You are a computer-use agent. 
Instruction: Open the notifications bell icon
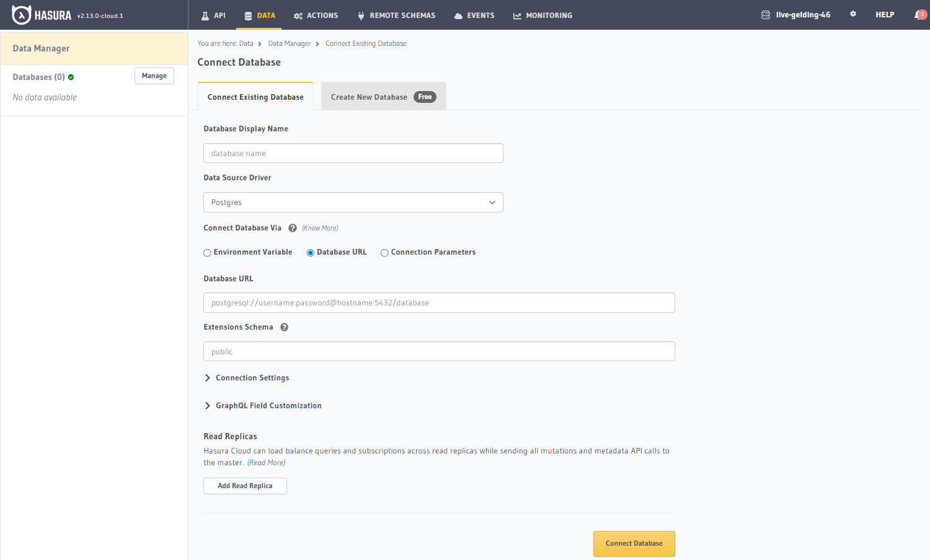[x=919, y=15]
